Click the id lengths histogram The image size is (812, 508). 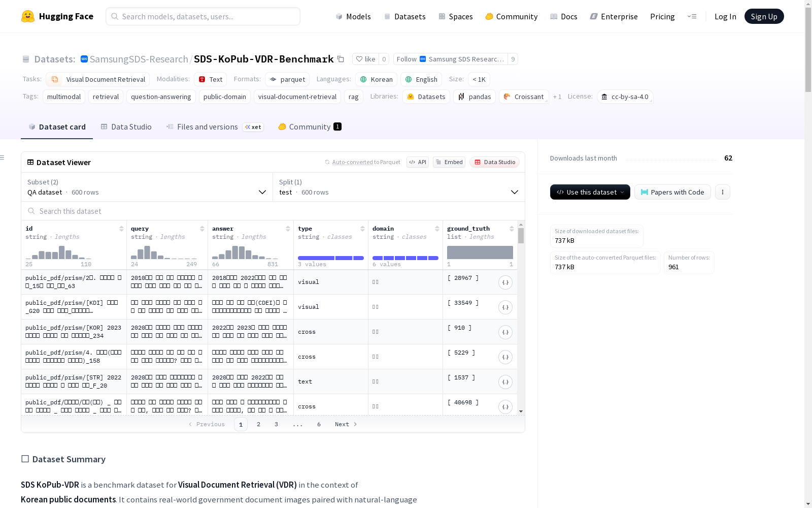[x=58, y=252]
